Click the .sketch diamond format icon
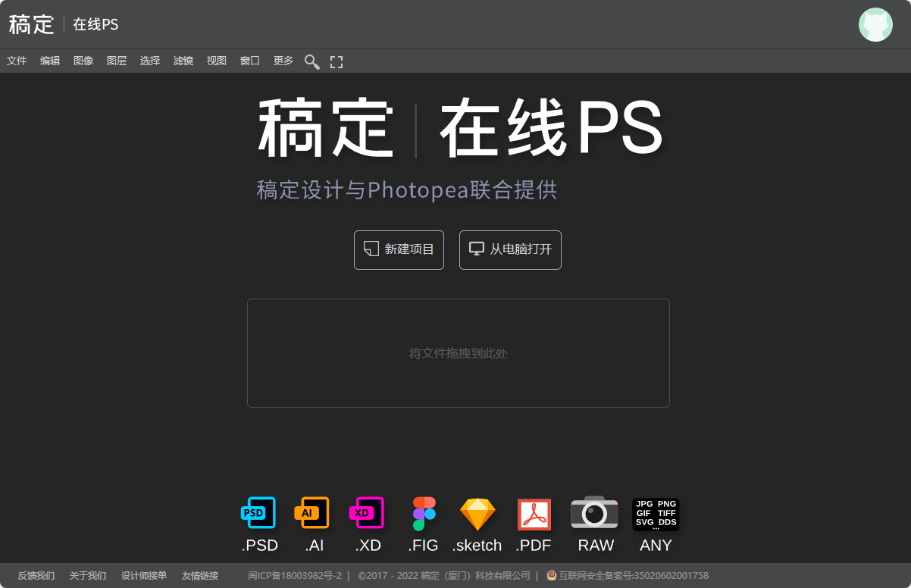The width and height of the screenshot is (911, 588). pos(477,513)
